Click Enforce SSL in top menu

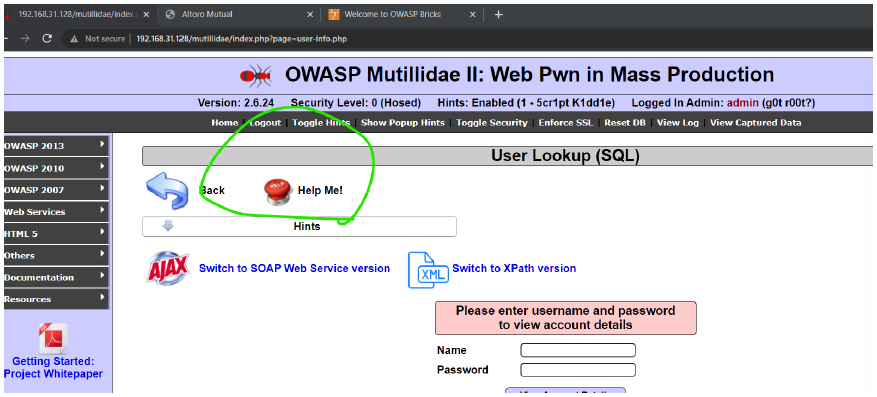[565, 123]
